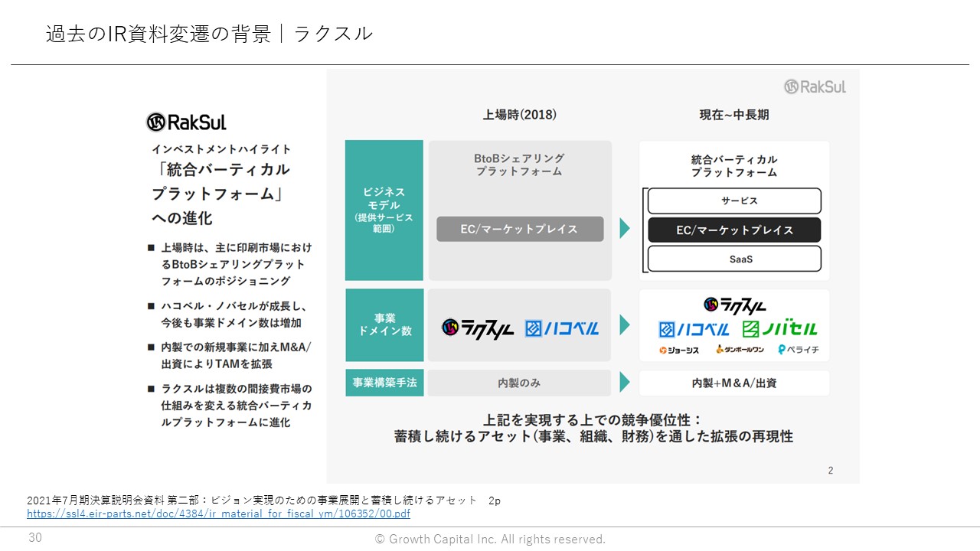The width and height of the screenshot is (980, 551).
Task: Select the SaaS outlined box
Action: coord(734,259)
